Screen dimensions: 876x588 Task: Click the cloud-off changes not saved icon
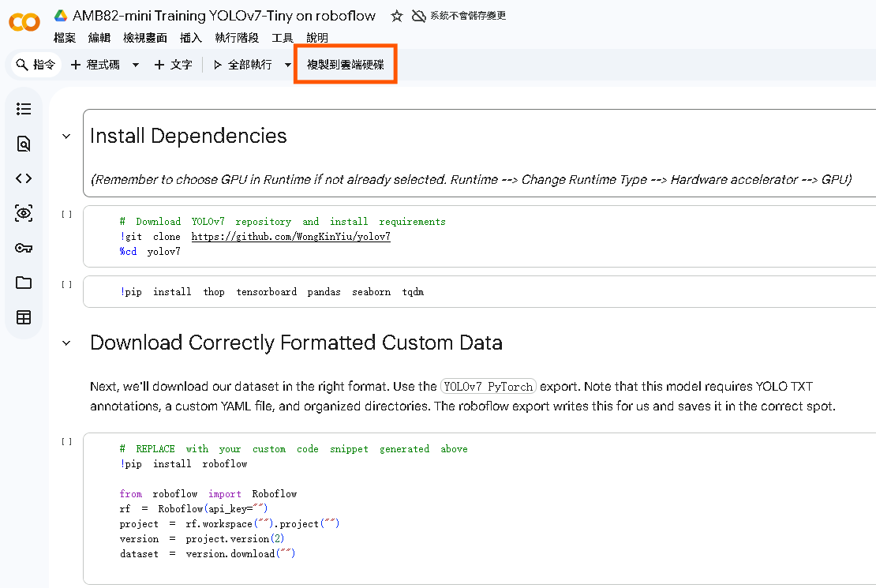[x=418, y=16]
